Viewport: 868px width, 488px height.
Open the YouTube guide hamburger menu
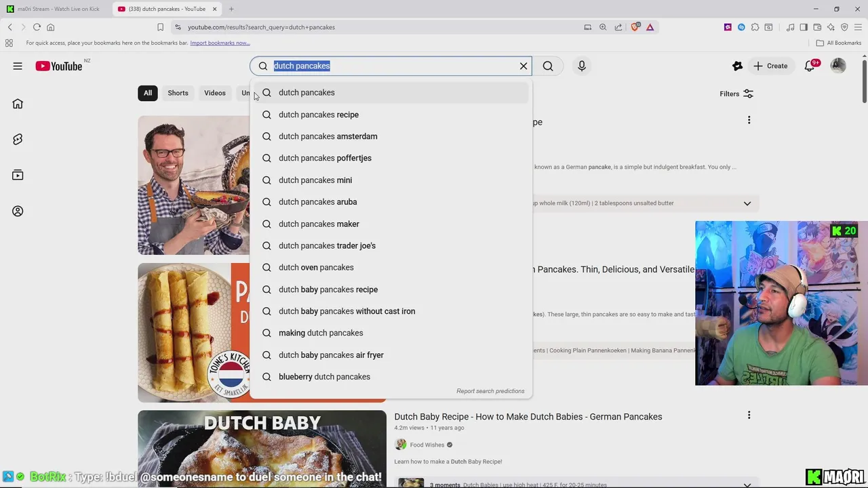pos(18,66)
